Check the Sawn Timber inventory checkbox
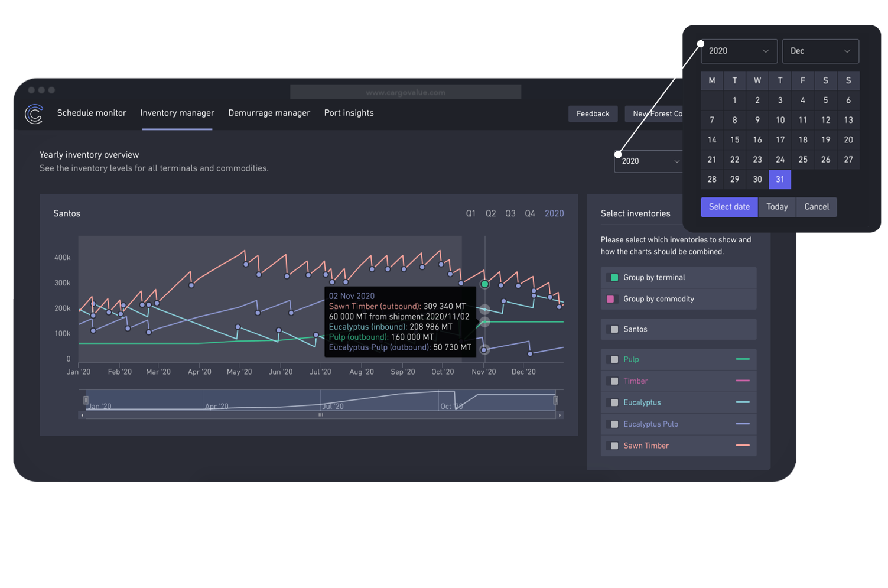Viewport: 888px width, 588px height. click(613, 446)
